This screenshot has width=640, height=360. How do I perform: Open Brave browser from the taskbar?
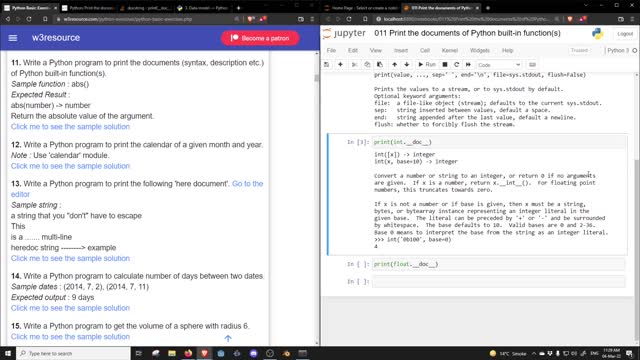coord(204,353)
